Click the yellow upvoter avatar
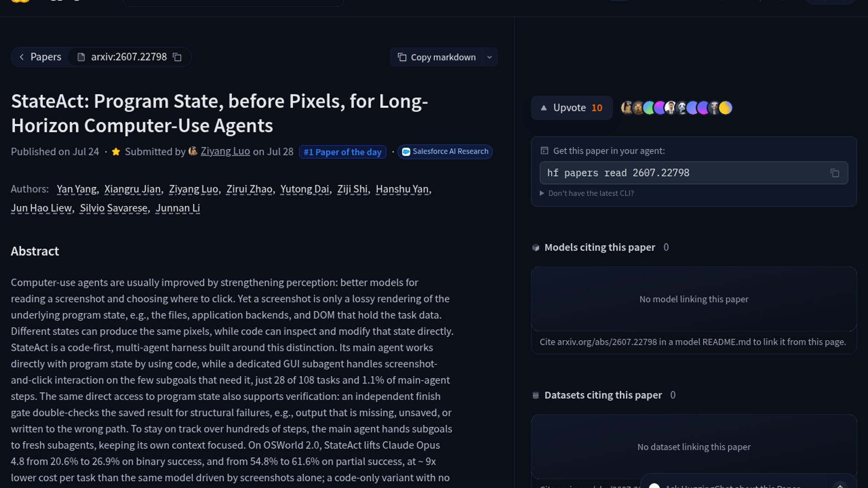Viewport: 868px width, 488px height. click(x=726, y=108)
